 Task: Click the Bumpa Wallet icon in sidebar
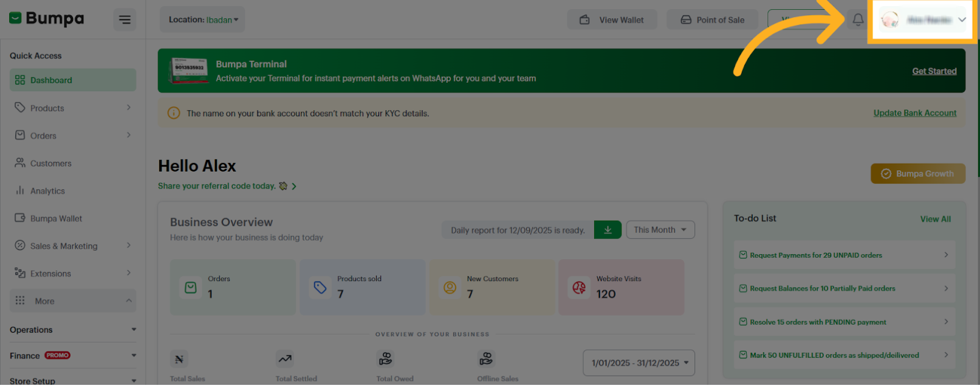click(20, 218)
